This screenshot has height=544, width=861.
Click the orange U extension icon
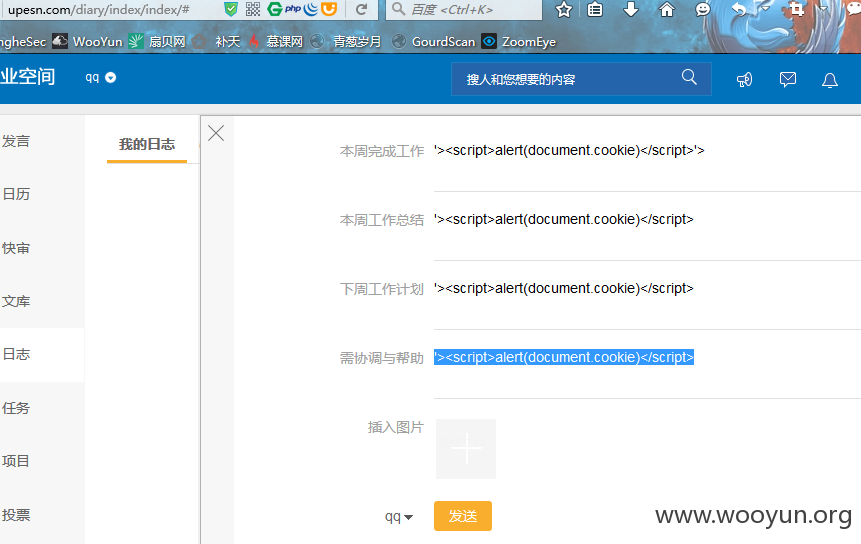pos(329,9)
